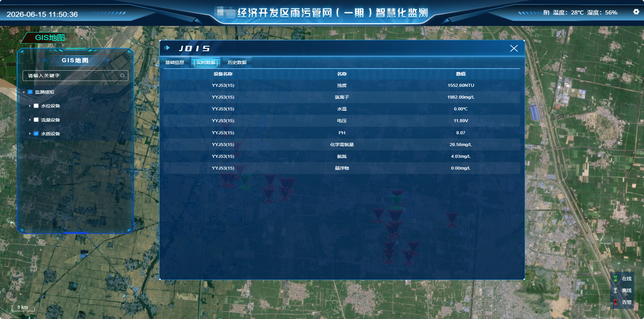Click the 1982.00mg/L value

coord(461,97)
